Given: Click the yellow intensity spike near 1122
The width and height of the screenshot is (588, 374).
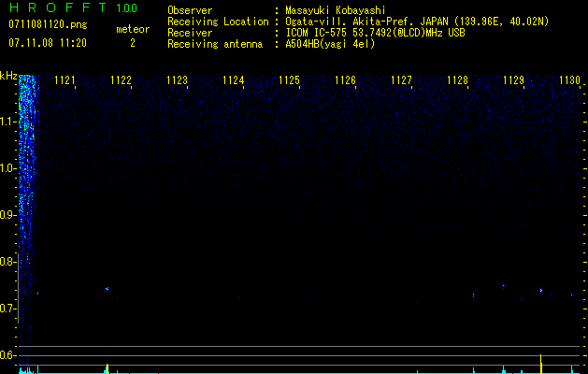Looking at the screenshot, I should tap(108, 368).
